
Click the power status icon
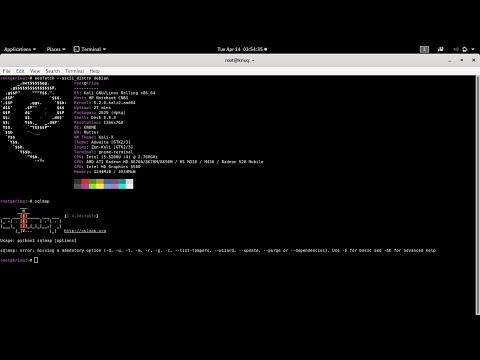(x=465, y=49)
